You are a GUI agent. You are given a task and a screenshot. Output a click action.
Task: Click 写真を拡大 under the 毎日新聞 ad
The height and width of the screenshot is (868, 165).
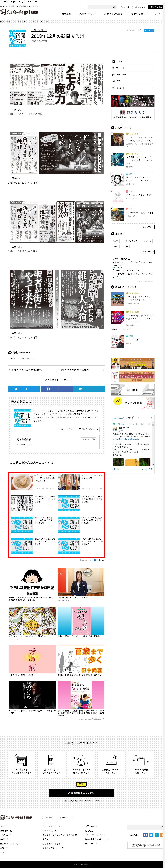pyautogui.click(x=17, y=247)
